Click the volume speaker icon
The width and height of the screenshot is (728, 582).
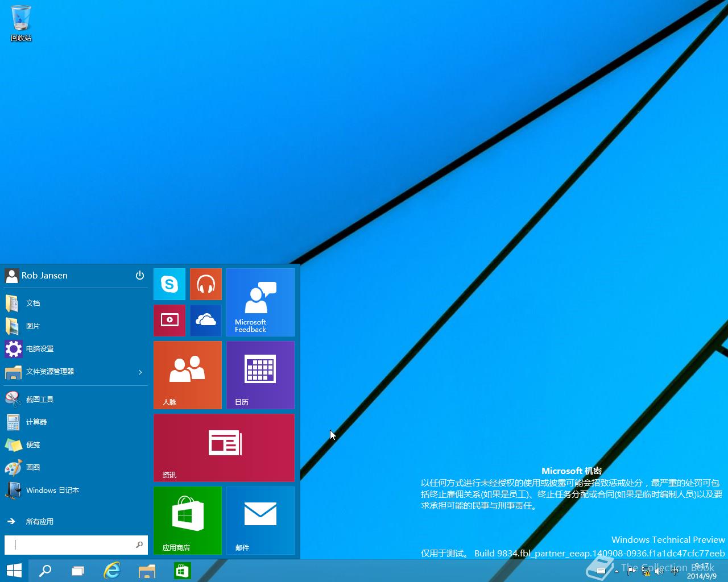[659, 571]
